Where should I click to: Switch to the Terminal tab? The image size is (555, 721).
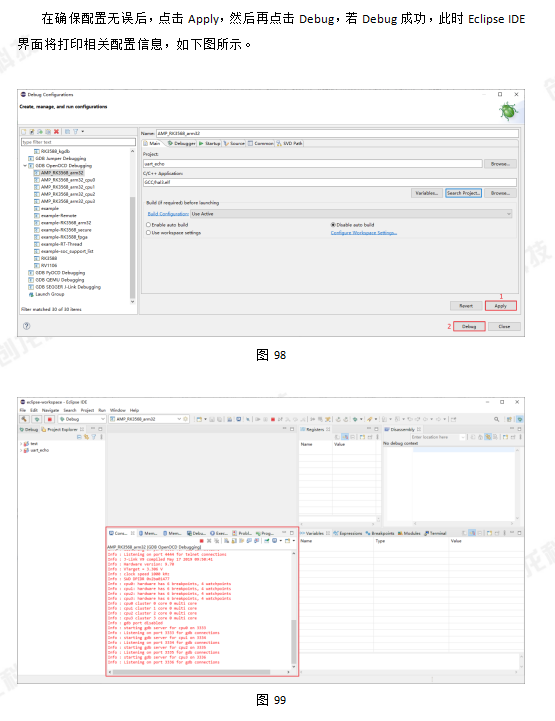click(x=435, y=533)
